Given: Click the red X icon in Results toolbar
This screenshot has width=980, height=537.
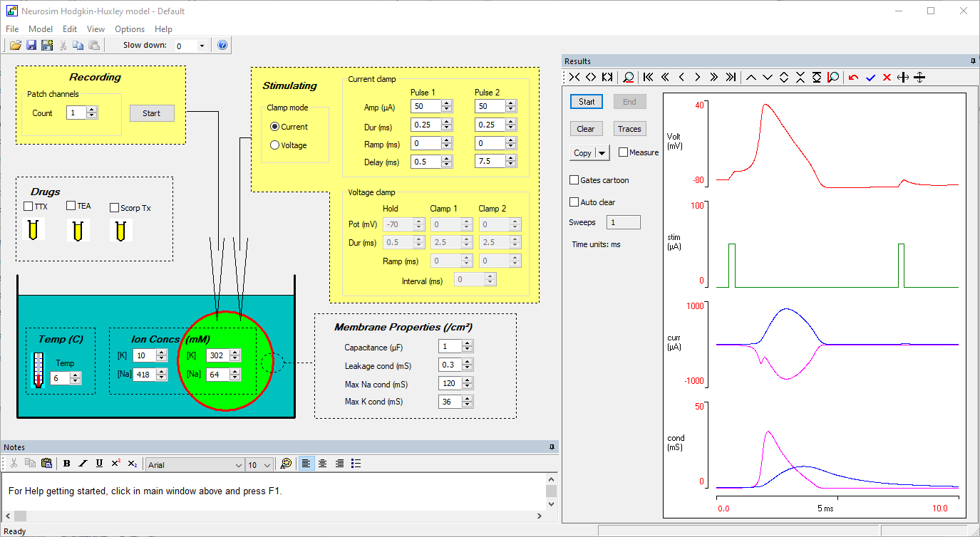Looking at the screenshot, I should tap(887, 77).
